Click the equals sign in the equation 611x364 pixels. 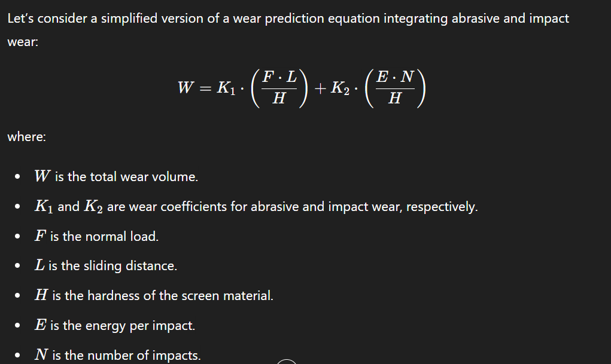tap(204, 88)
